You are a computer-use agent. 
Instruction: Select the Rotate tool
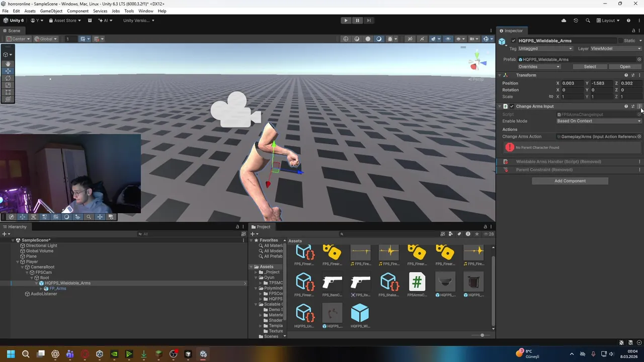pyautogui.click(x=8, y=78)
